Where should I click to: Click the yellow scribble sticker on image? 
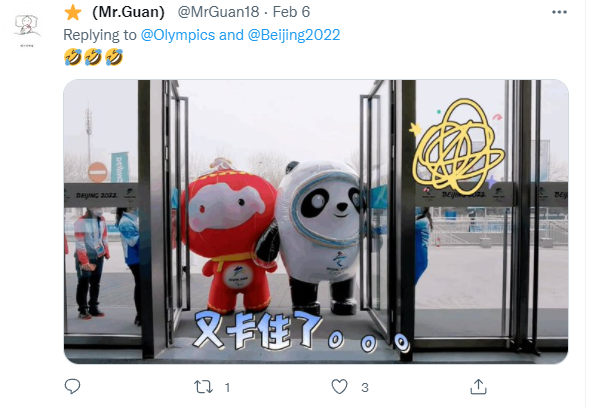[458, 147]
